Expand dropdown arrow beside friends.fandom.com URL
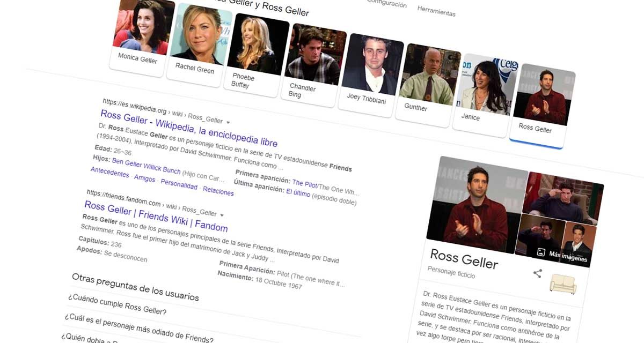This screenshot has width=644, height=343. (x=222, y=214)
